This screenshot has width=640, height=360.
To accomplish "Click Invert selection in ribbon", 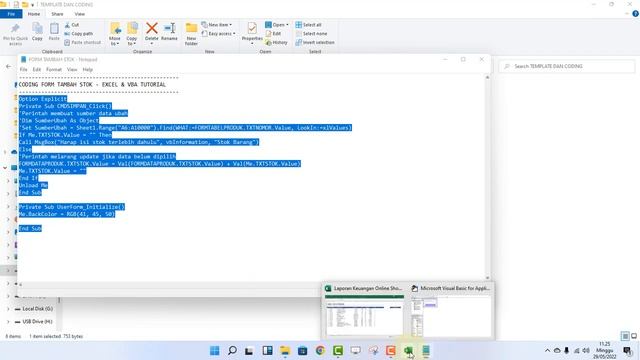I will click(x=315, y=42).
